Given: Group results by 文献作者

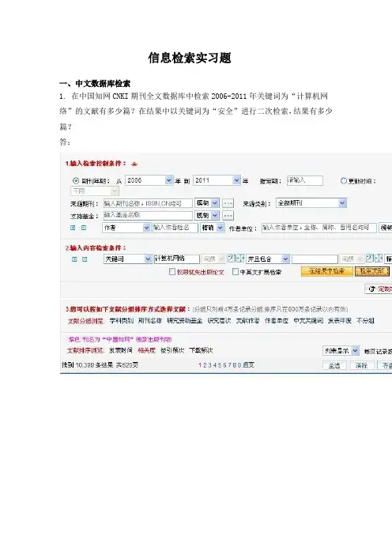Looking at the screenshot, I should pos(247,321).
